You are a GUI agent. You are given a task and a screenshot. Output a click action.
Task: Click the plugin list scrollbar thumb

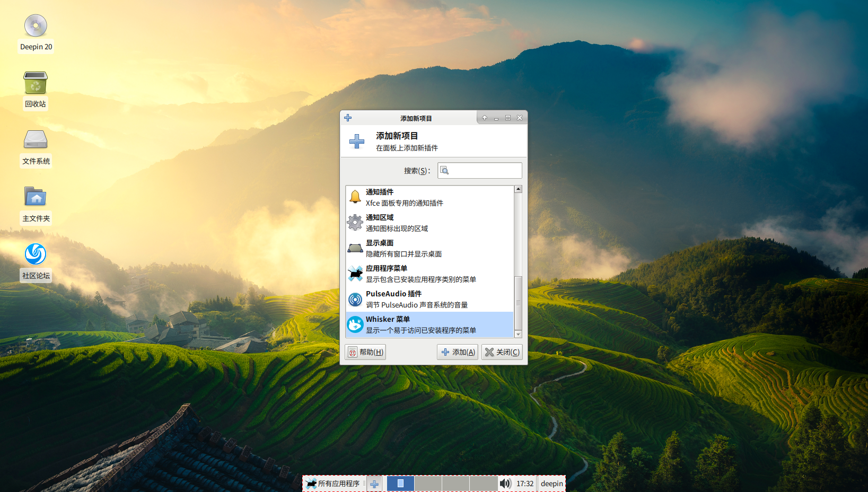[518, 303]
